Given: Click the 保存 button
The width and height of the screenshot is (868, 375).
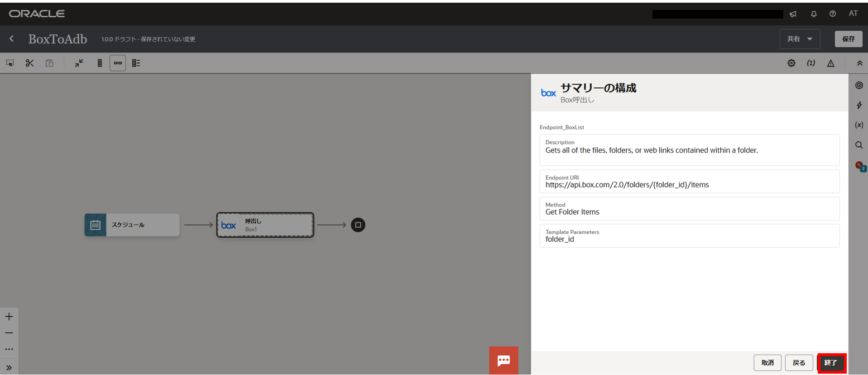Looking at the screenshot, I should click(849, 39).
